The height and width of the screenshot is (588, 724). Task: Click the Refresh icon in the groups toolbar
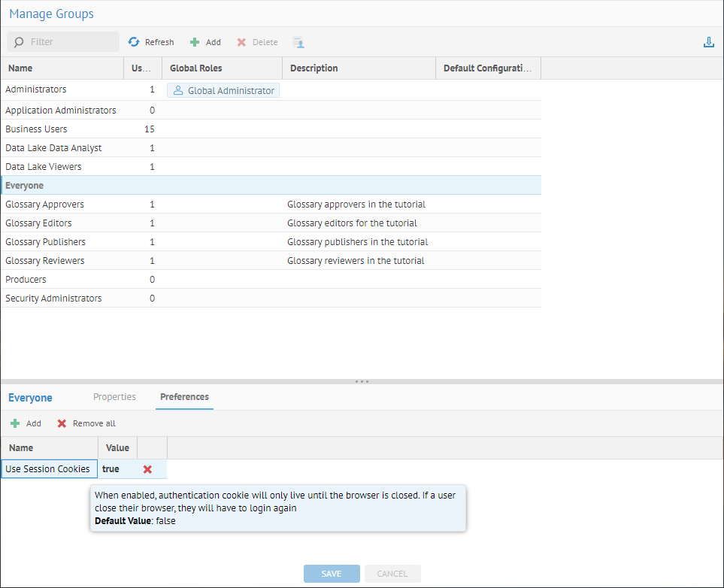coord(135,42)
